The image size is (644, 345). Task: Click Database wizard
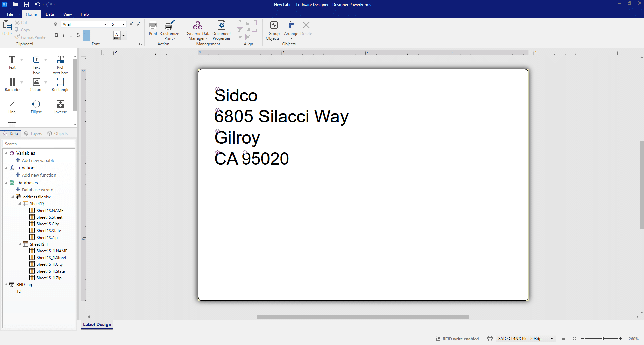[38, 189]
